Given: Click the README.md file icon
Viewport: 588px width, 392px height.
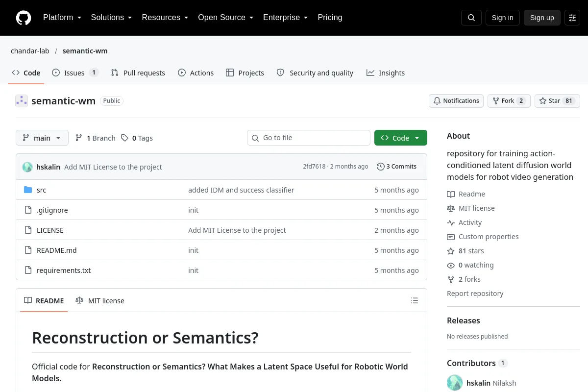Looking at the screenshot, I should click(x=28, y=250).
